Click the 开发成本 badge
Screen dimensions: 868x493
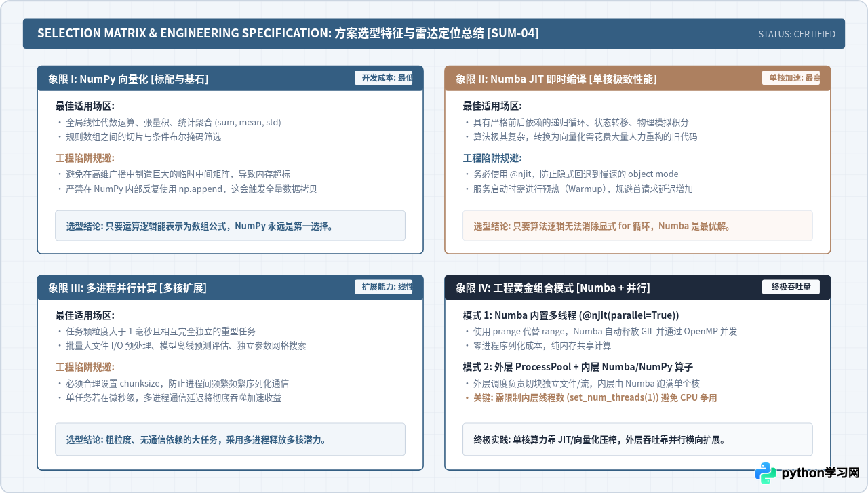(x=383, y=78)
